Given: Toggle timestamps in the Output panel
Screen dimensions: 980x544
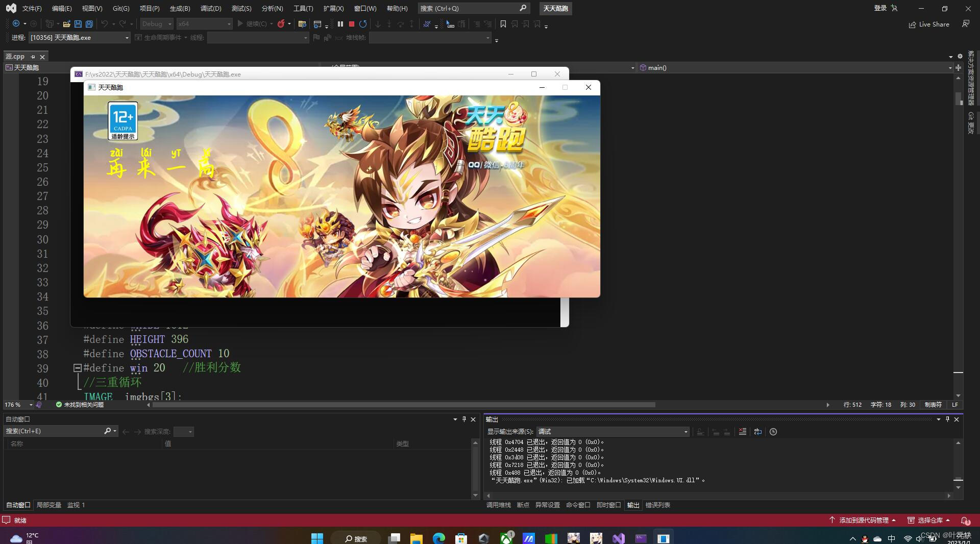Looking at the screenshot, I should [773, 432].
